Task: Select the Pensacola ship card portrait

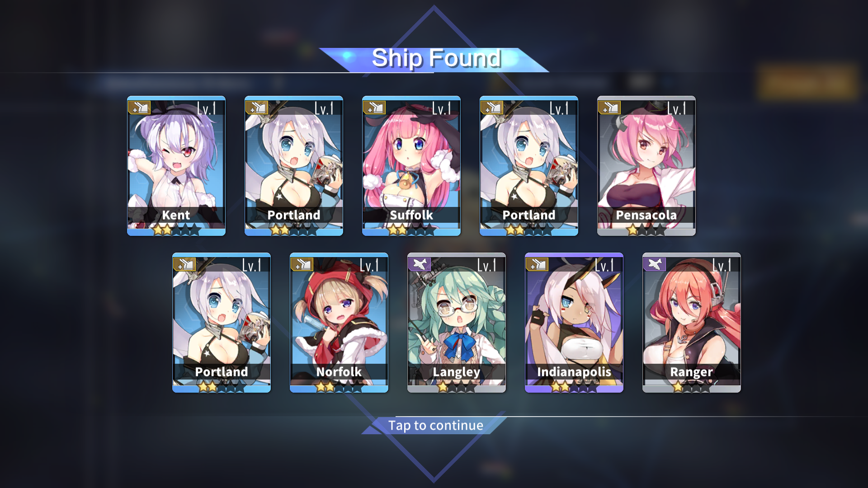Action: 646,166
